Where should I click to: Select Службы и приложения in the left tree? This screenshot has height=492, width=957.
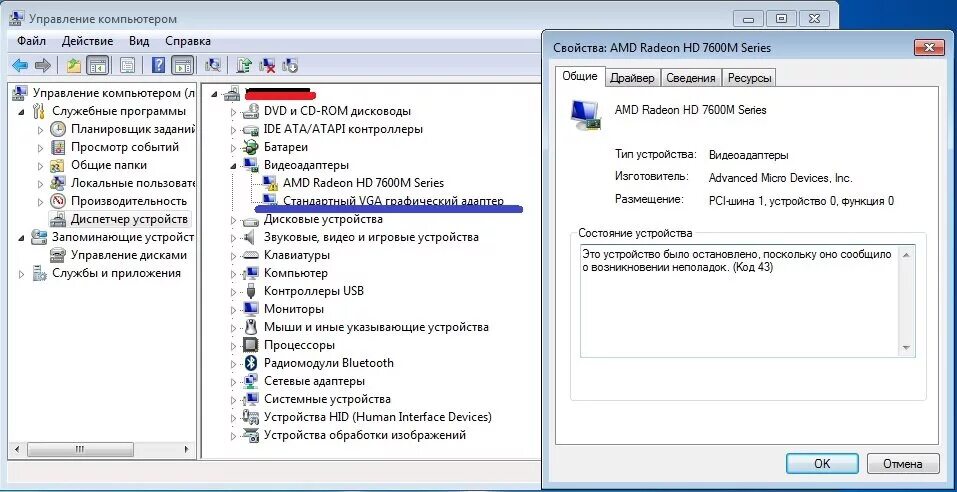(x=116, y=273)
